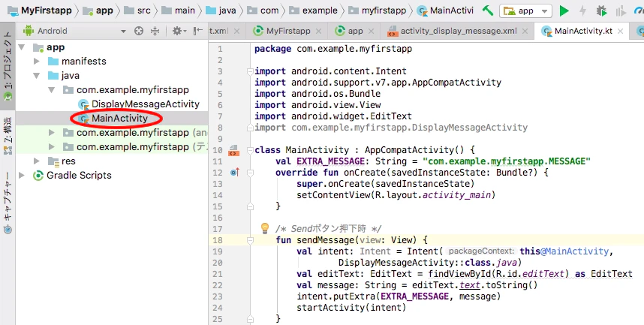This screenshot has height=325, width=644.
Task: Click the scroll from source target icon
Action: pos(139,31)
